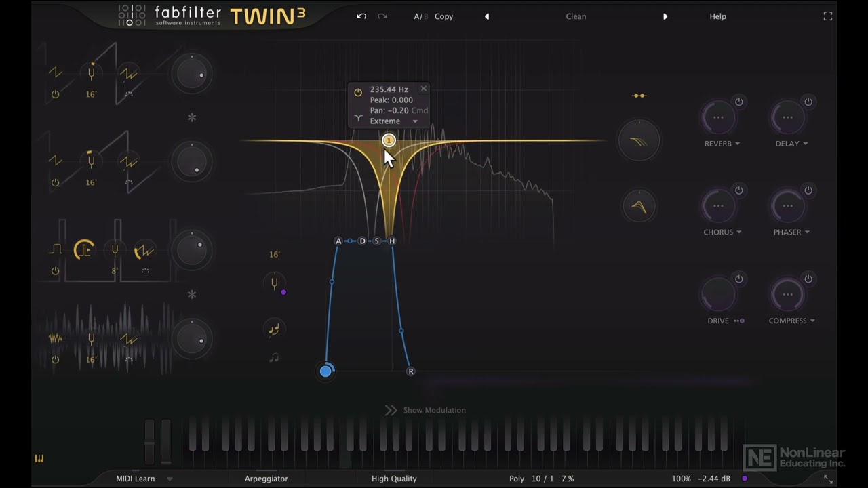868x488 pixels.
Task: Enable the Phaser effect power button
Action: (x=808, y=190)
